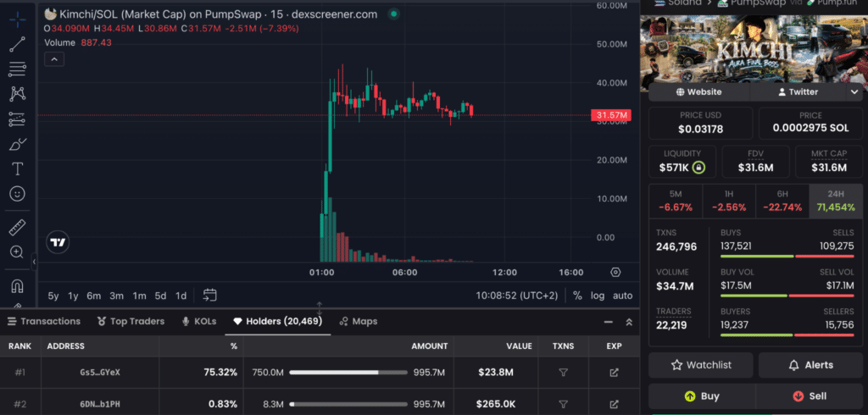Viewport: 868px width, 415px height.
Task: Open the Kimchi Twitter link
Action: click(x=798, y=92)
